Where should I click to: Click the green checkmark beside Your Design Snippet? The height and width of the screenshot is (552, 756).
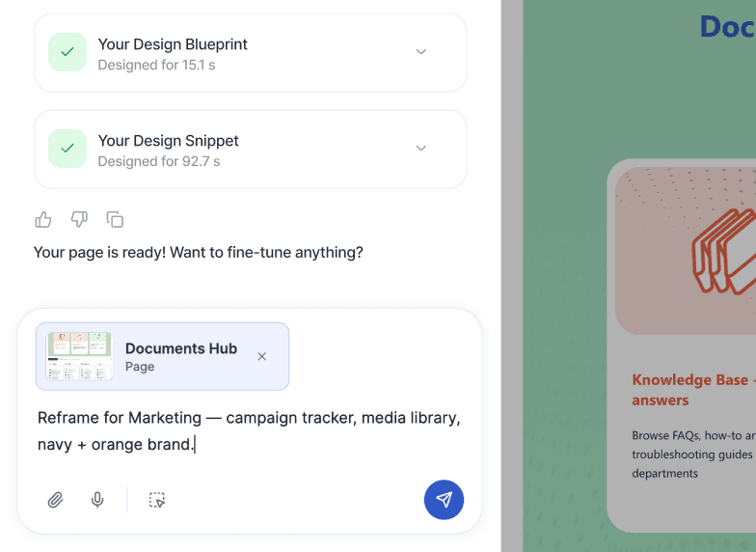point(67,149)
